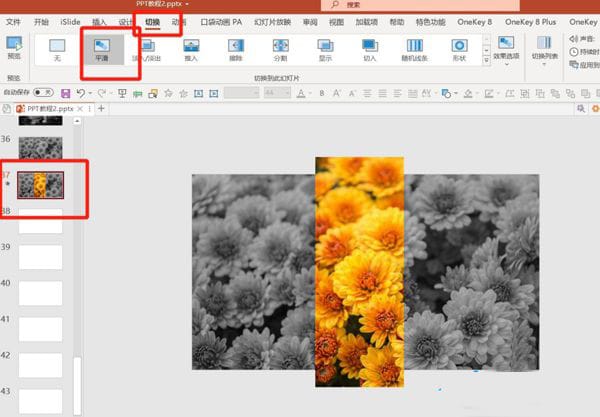Toggle bold B formatting icon
600x417 pixels.
(x=322, y=93)
